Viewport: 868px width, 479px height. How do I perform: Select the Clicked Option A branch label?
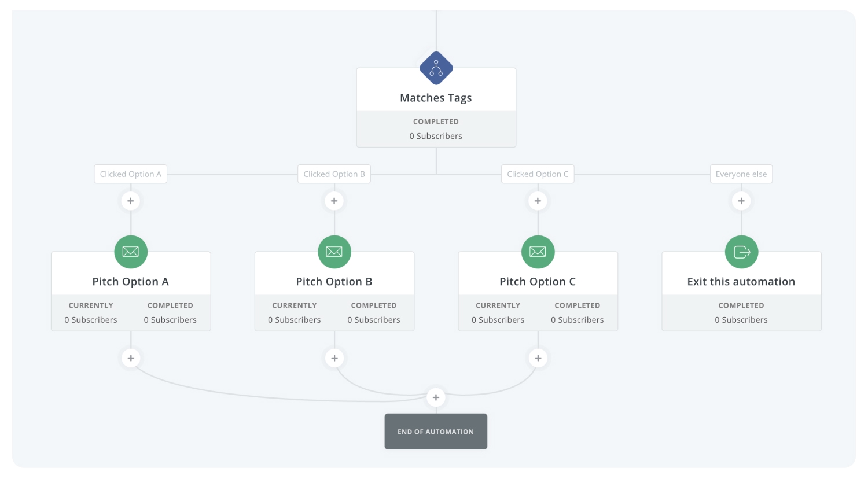[131, 174]
